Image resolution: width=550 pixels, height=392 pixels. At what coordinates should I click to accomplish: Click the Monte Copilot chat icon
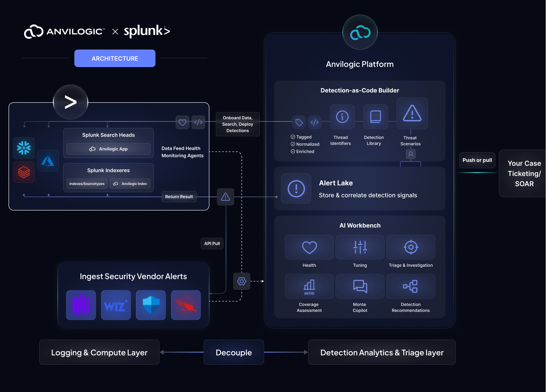tap(360, 286)
